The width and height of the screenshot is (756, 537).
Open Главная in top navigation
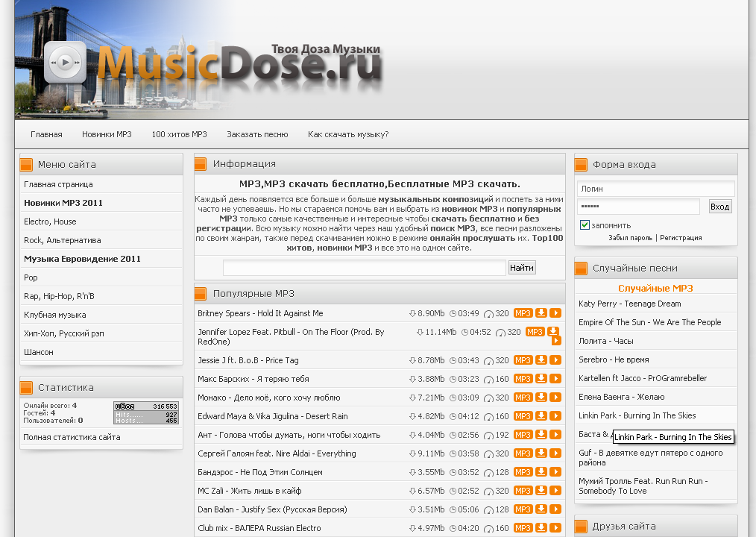pyautogui.click(x=46, y=134)
